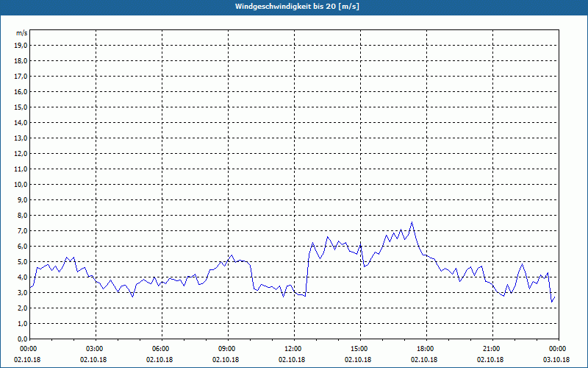The height and width of the screenshot is (368, 588).
Task: Click the 06:00 time label
Action: click(x=162, y=349)
